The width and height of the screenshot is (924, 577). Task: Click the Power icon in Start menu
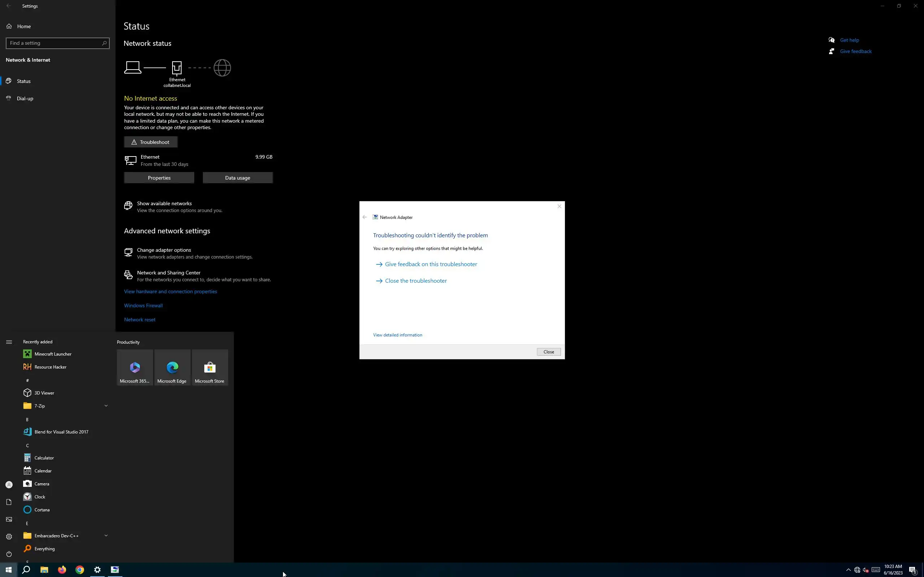pyautogui.click(x=9, y=554)
